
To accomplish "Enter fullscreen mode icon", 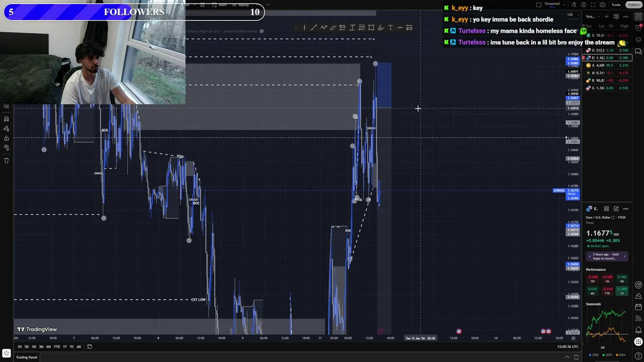I will click(x=593, y=5).
